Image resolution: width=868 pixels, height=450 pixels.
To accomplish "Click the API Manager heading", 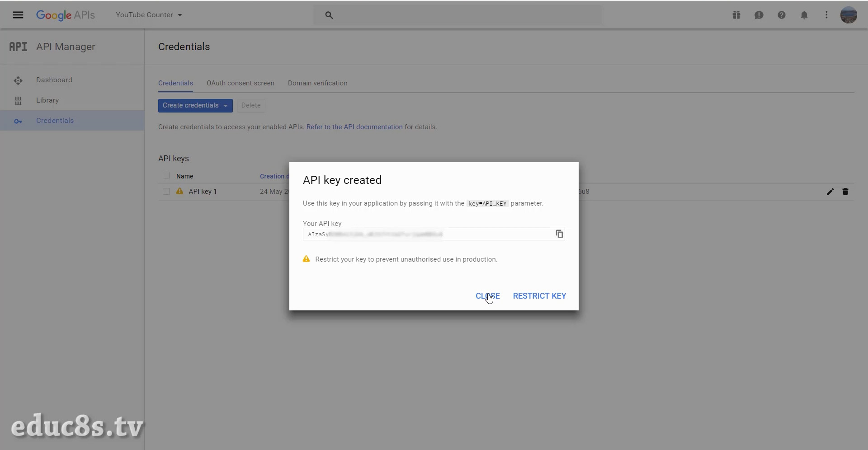I will point(66,47).
